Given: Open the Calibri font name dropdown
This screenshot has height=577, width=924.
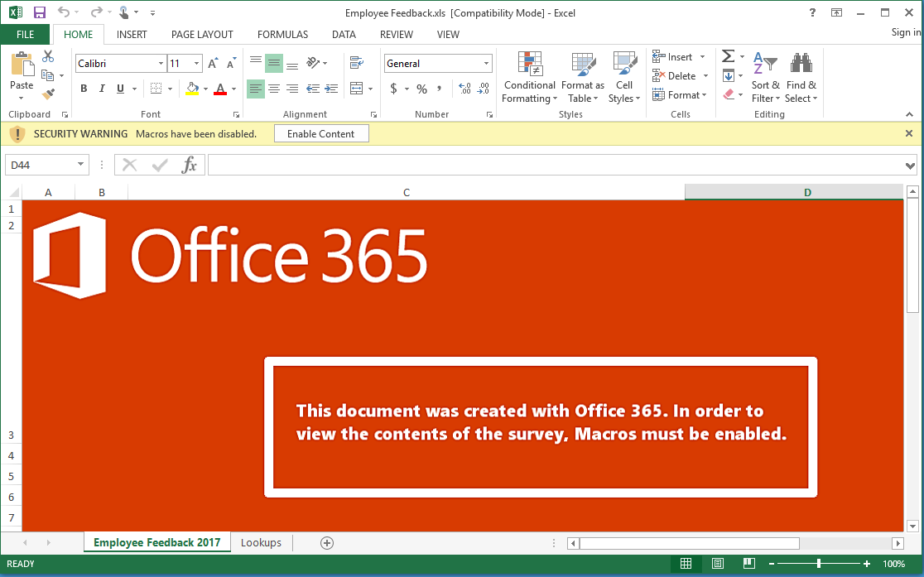Looking at the screenshot, I should (x=161, y=63).
